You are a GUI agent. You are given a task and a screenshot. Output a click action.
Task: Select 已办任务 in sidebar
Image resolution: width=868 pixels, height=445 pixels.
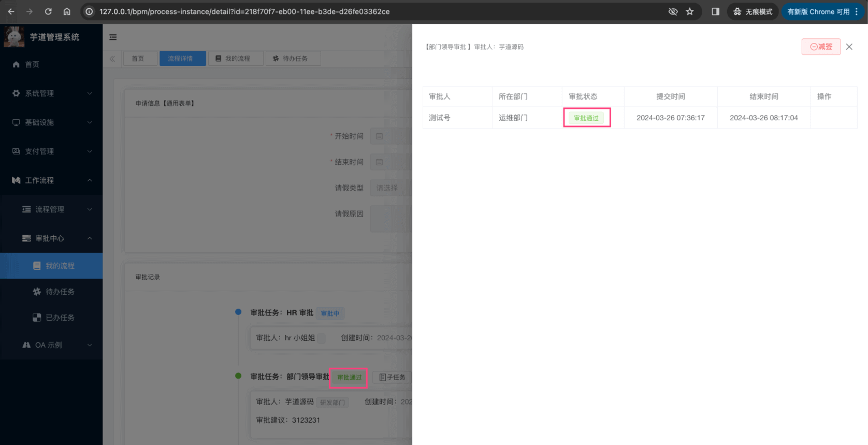pos(60,318)
